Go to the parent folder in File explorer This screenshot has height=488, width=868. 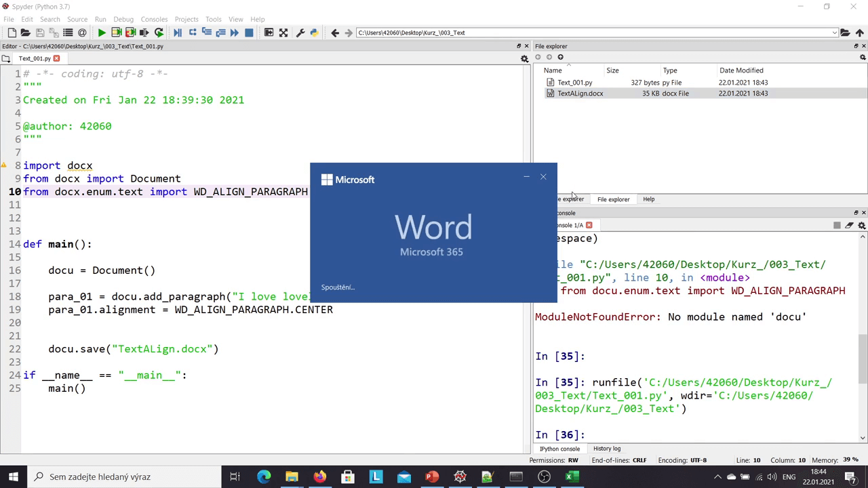point(560,58)
